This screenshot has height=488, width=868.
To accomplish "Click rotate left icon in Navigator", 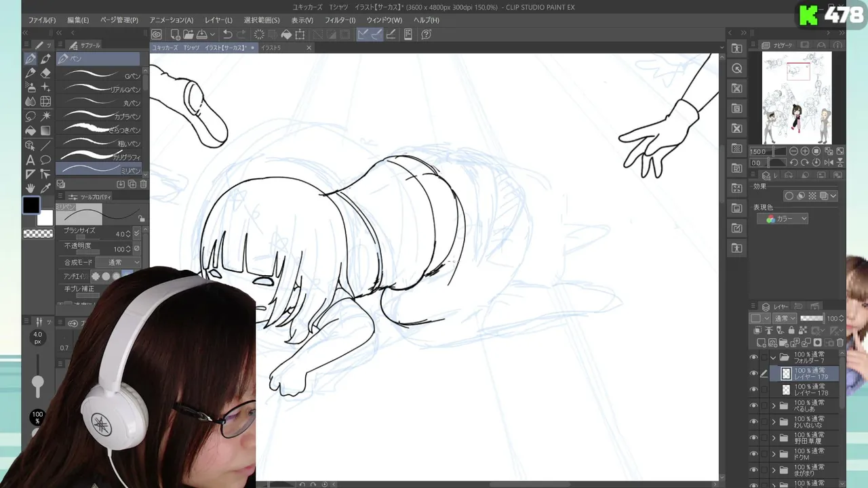I will pyautogui.click(x=793, y=163).
